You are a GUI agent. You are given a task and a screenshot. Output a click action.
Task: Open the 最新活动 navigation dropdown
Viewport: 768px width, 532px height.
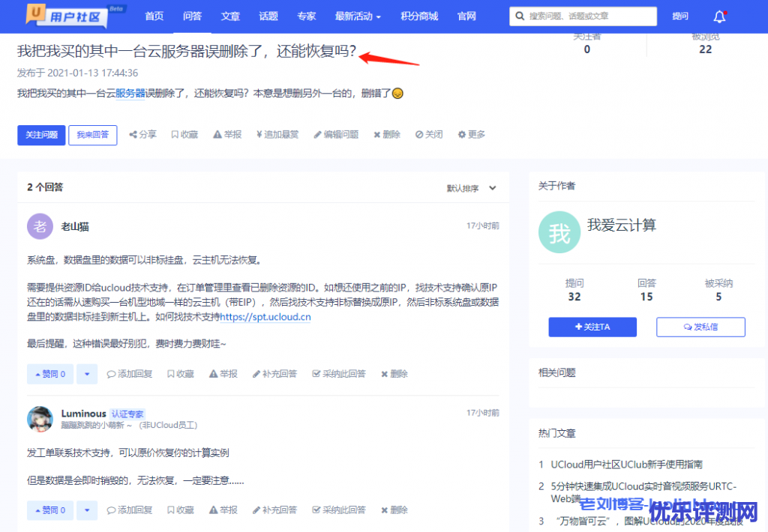358,16
